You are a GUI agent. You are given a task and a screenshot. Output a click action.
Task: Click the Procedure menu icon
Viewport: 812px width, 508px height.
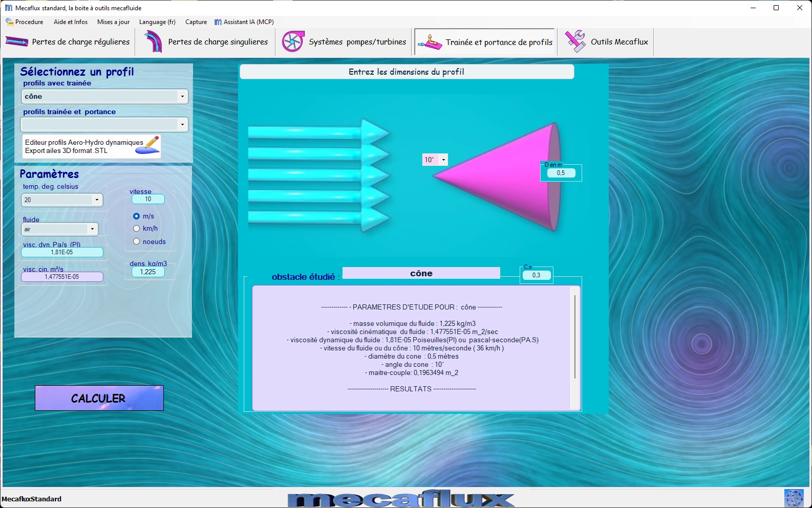[9, 22]
